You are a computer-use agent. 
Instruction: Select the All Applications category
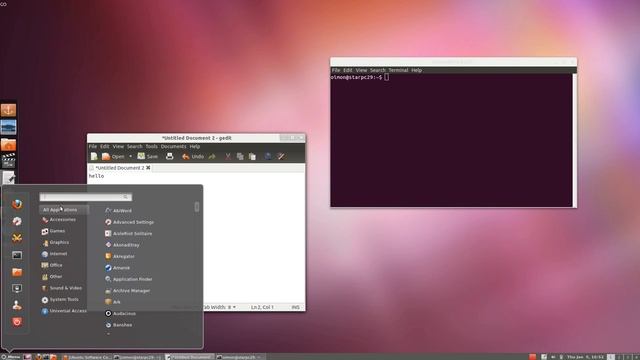click(x=64, y=210)
